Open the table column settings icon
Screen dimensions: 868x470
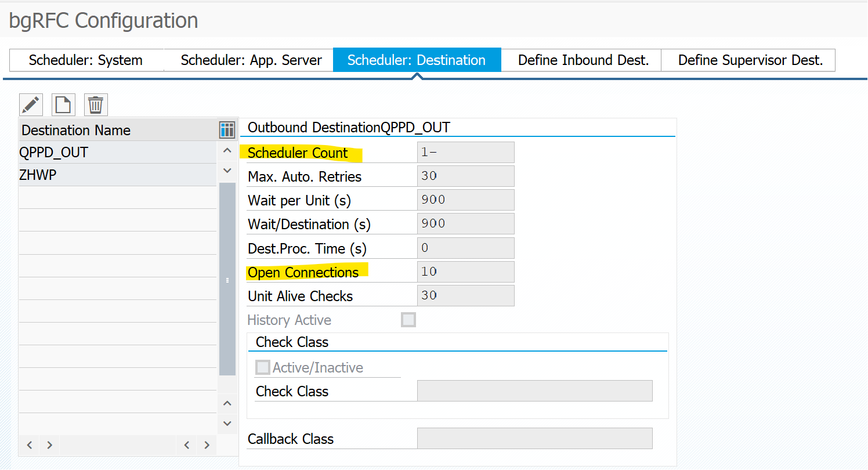tap(227, 130)
